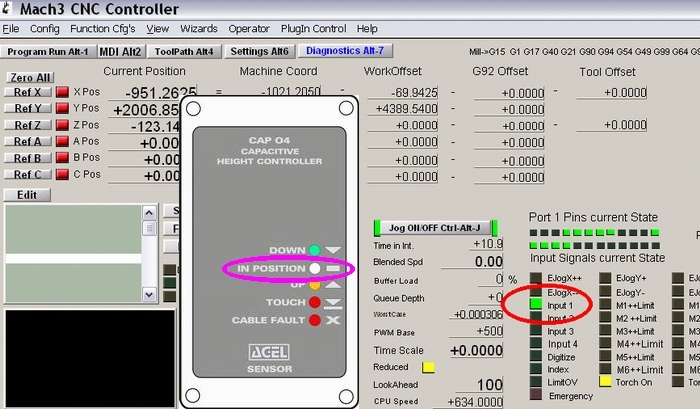Switch to Diagnostics Alt-7 tab
Image resolution: width=700 pixels, height=409 pixels.
pos(345,51)
